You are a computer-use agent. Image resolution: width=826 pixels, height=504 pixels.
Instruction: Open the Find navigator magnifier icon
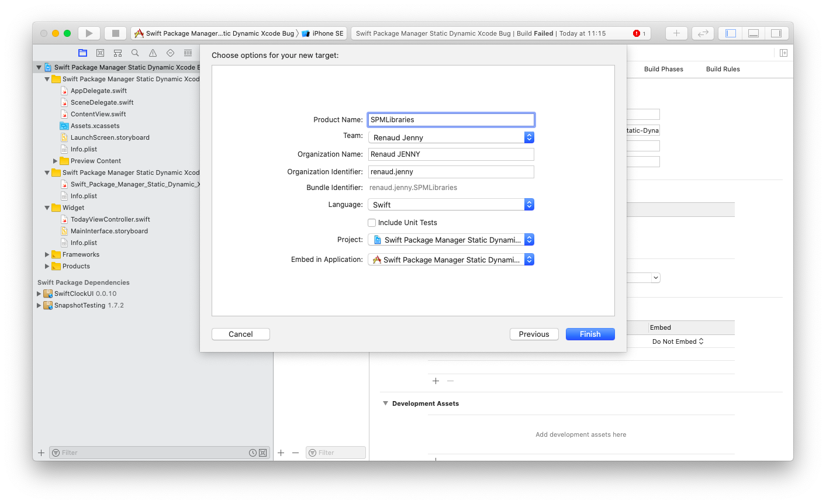pyautogui.click(x=135, y=53)
